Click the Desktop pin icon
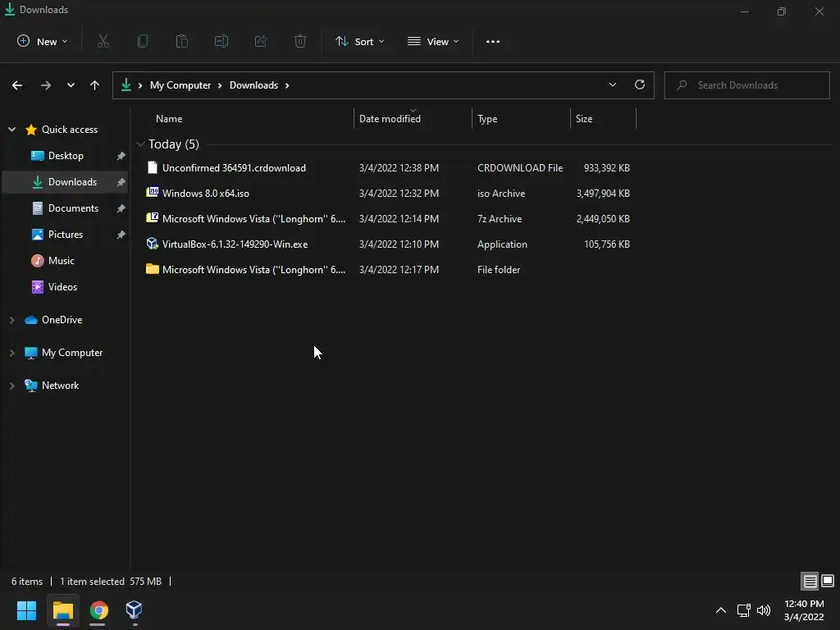 (x=121, y=156)
